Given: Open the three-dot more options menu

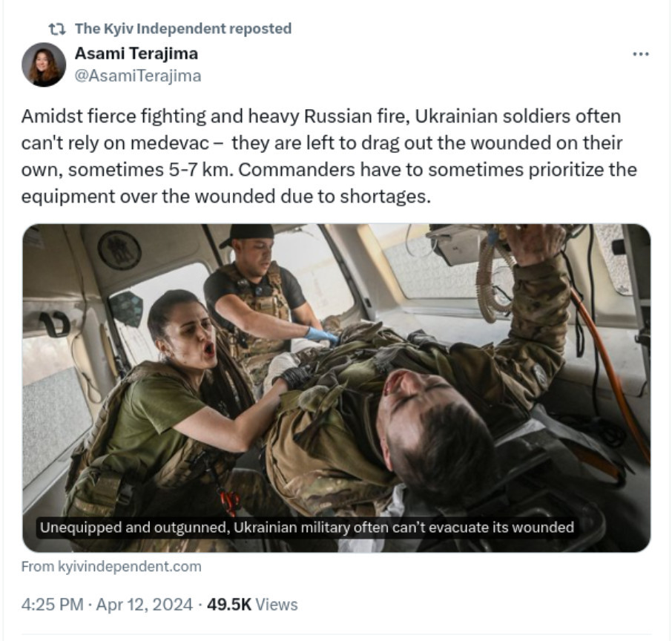Looking at the screenshot, I should (641, 54).
